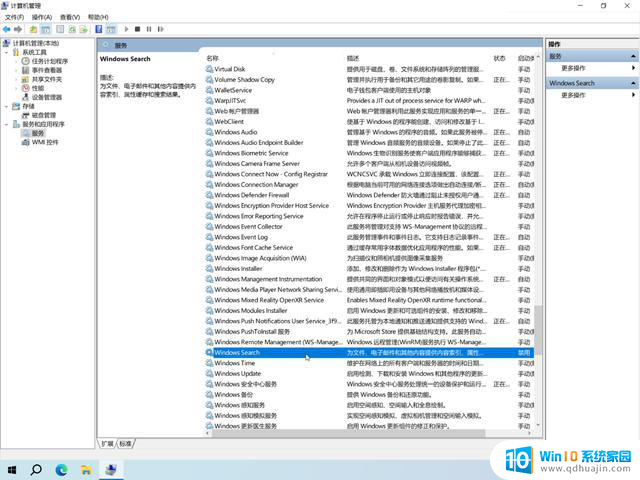Select the Windows Audio service row
The width and height of the screenshot is (640, 480).
pyautogui.click(x=369, y=132)
